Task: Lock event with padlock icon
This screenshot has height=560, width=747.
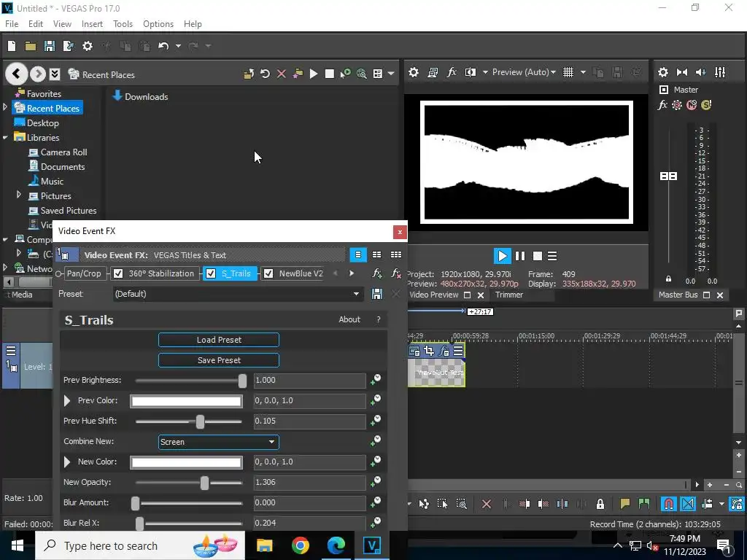Action: coord(600,504)
